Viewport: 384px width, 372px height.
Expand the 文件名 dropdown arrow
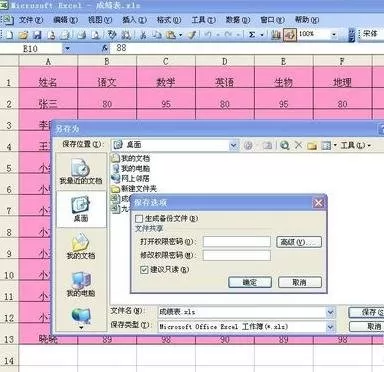[x=330, y=312]
